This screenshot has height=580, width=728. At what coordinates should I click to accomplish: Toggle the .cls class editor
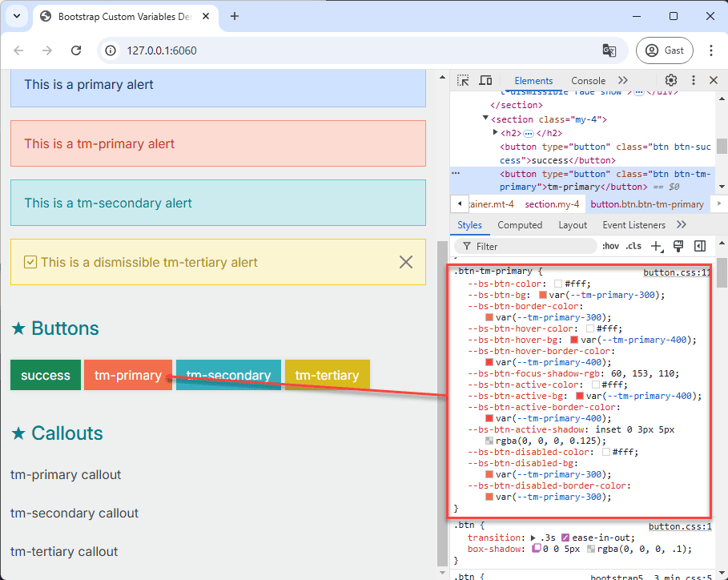coord(633,246)
